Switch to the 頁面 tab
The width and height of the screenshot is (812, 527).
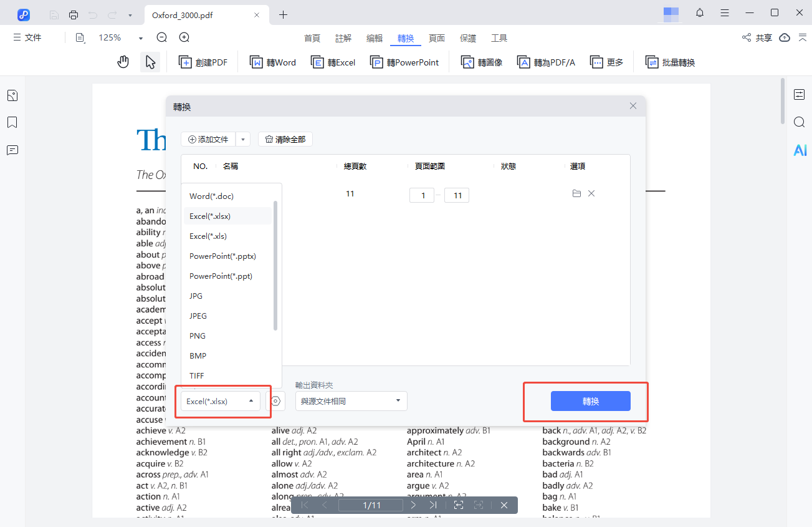pyautogui.click(x=437, y=38)
